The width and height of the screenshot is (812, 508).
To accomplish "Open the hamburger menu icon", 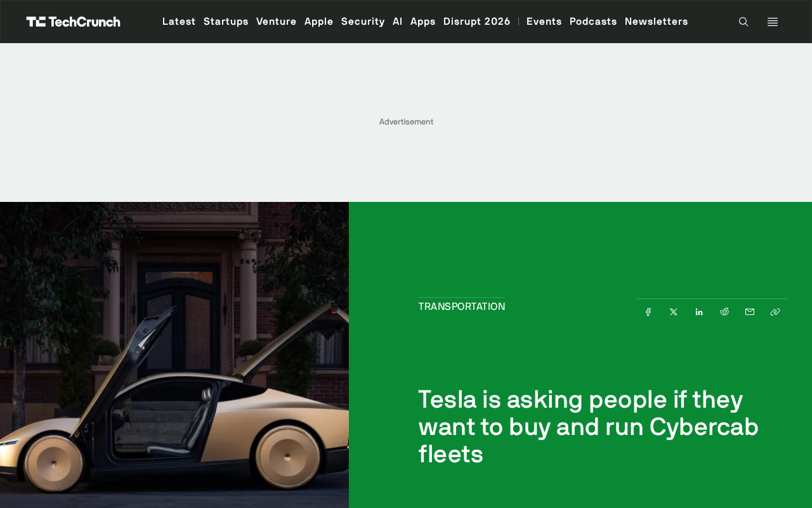I will (x=773, y=22).
